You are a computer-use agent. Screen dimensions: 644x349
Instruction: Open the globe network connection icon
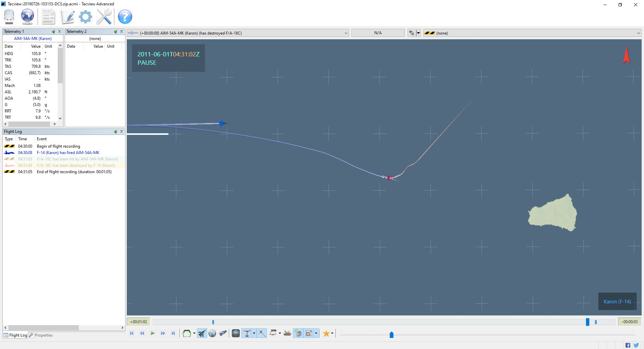(28, 17)
